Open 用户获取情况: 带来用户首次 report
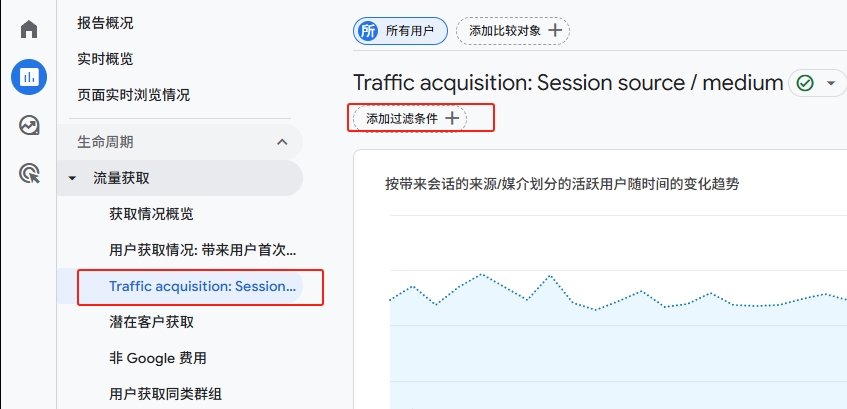 coord(203,251)
